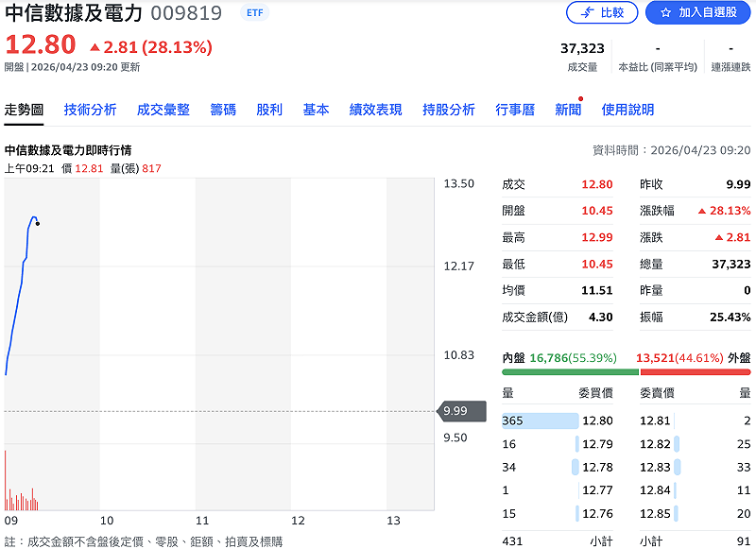Click the 比較 button
The width and height of the screenshot is (756, 549).
coord(602,14)
